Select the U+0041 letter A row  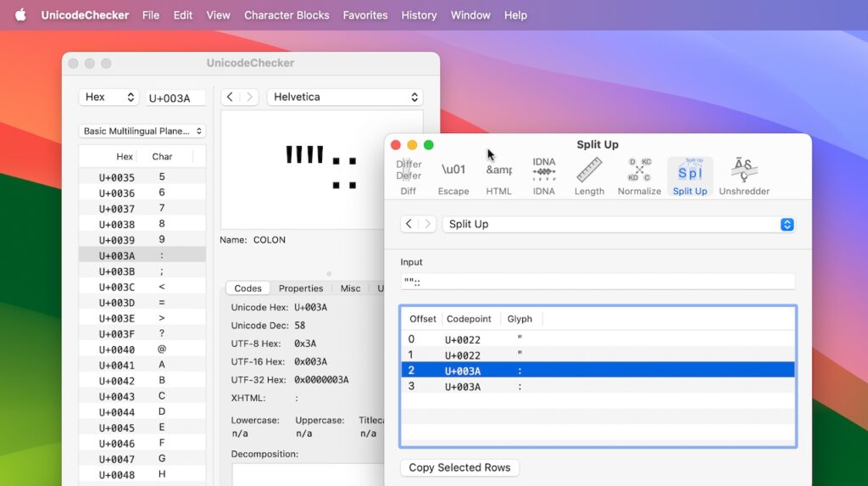(x=142, y=366)
